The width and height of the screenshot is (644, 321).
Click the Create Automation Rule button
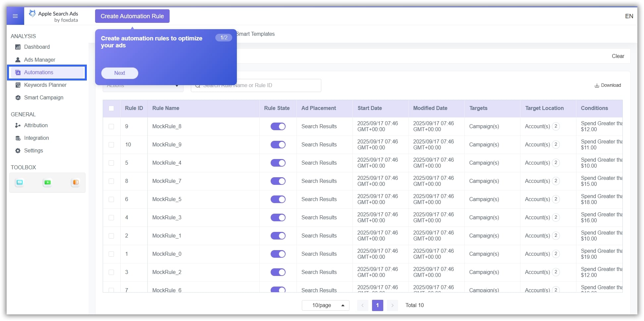132,16
